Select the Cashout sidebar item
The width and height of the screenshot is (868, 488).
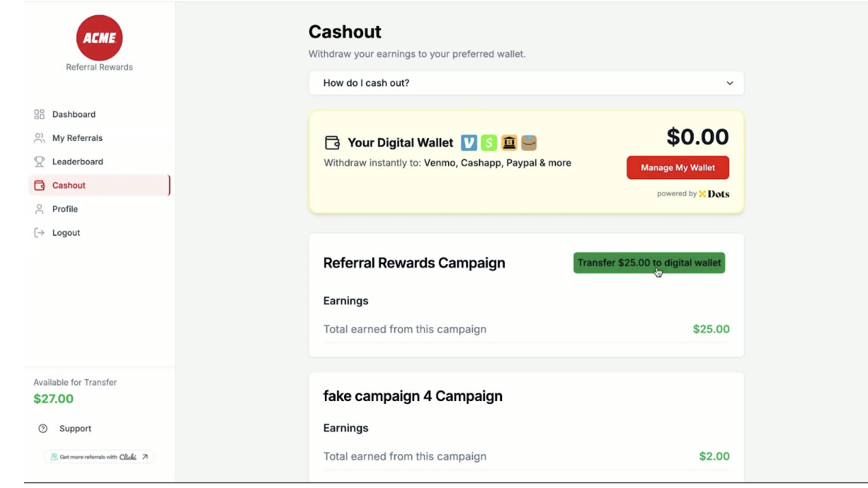69,185
